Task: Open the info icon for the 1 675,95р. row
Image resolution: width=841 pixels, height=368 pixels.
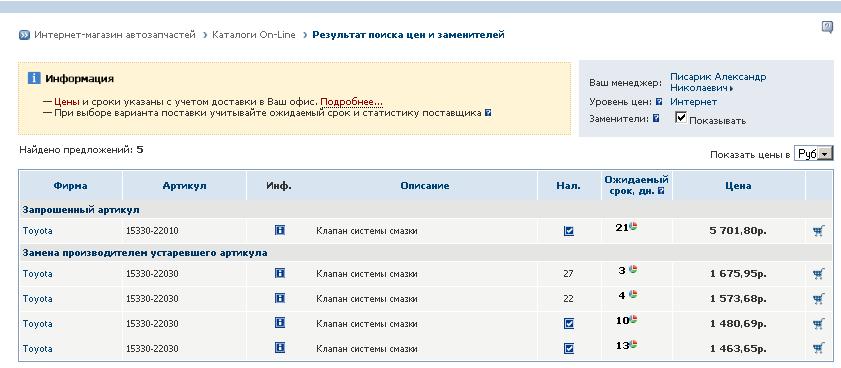Action: tap(279, 273)
